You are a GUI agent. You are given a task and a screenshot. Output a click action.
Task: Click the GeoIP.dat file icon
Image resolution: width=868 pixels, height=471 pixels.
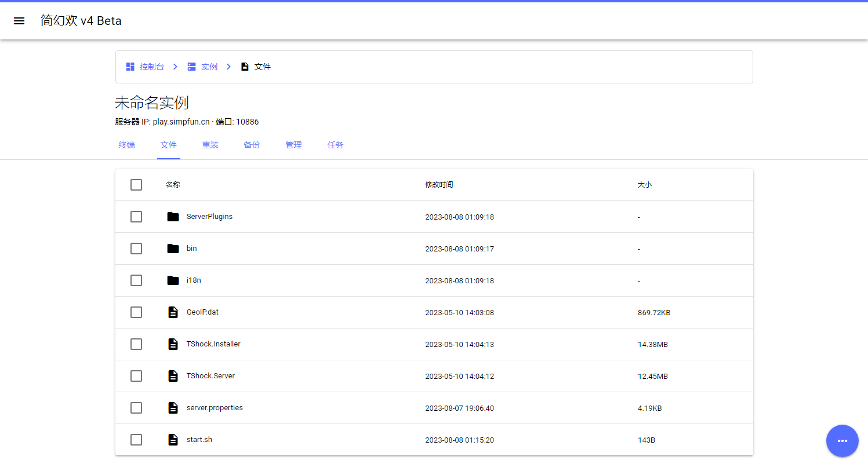[x=173, y=312]
